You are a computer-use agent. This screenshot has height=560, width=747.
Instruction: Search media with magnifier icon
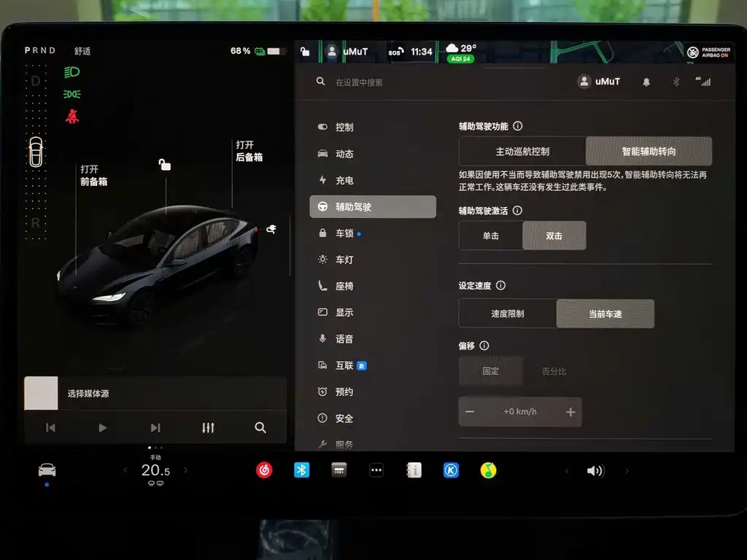260,427
